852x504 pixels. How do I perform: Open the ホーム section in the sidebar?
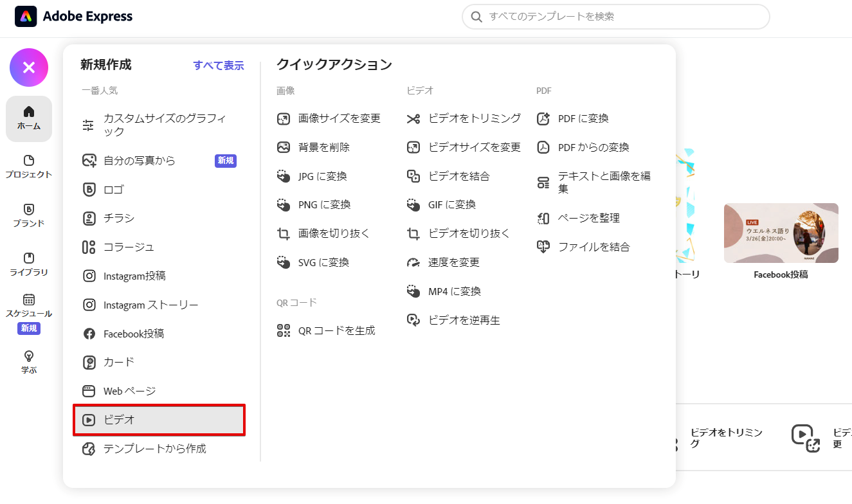(x=28, y=118)
